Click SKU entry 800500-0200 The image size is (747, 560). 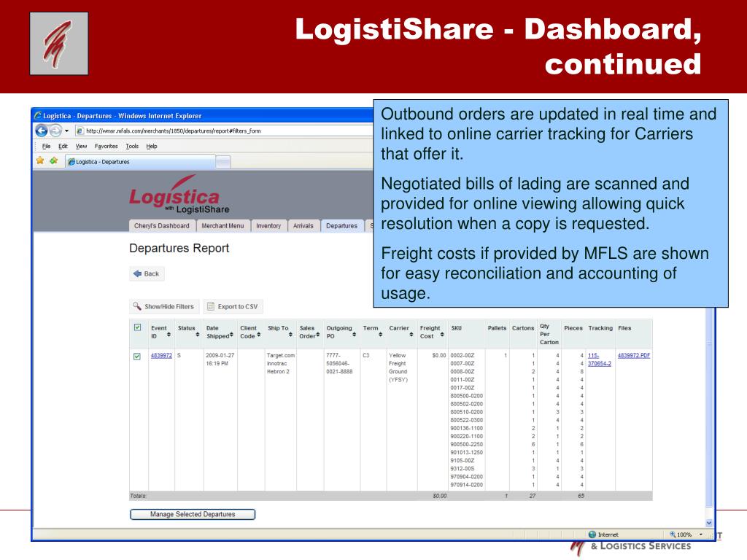(x=466, y=396)
